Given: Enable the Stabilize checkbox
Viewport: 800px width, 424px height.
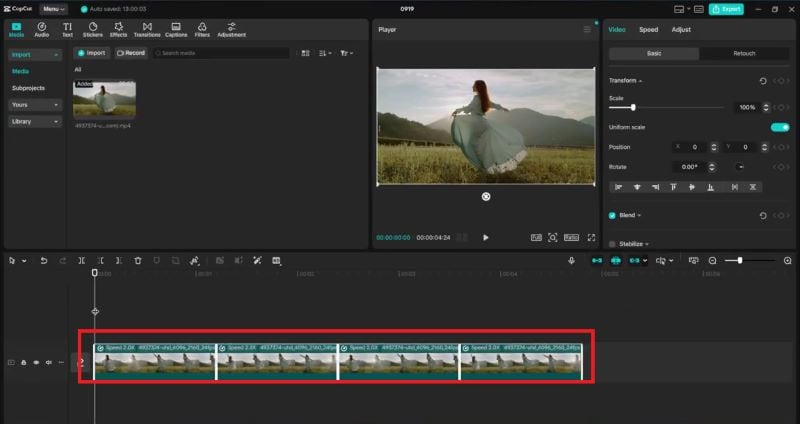Looking at the screenshot, I should 612,244.
